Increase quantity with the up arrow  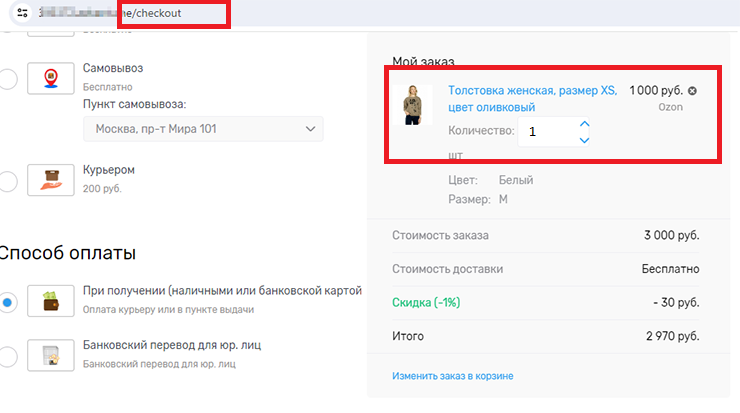(x=585, y=124)
